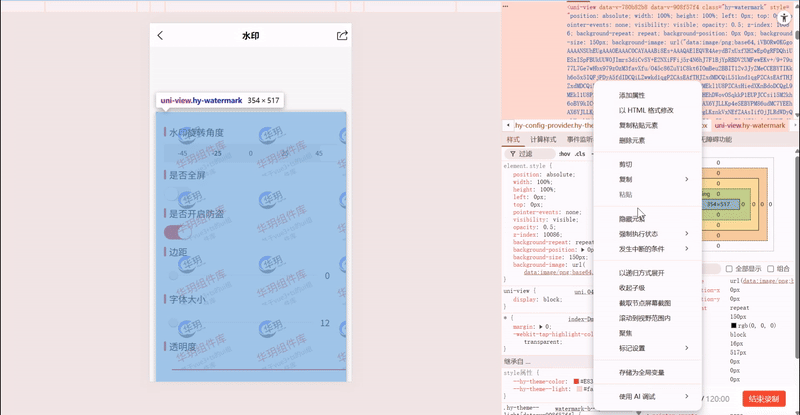Select -45 in the 水印旋转角度 options

click(x=182, y=153)
